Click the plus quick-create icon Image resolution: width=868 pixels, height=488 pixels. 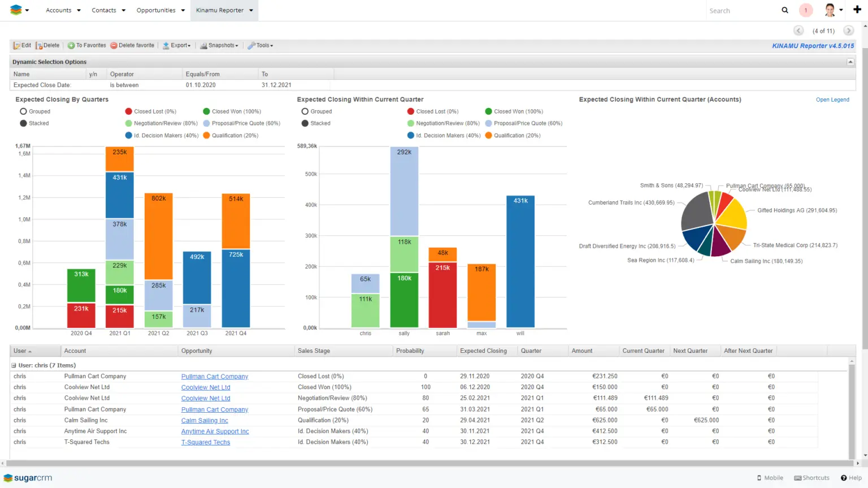pyautogui.click(x=857, y=10)
